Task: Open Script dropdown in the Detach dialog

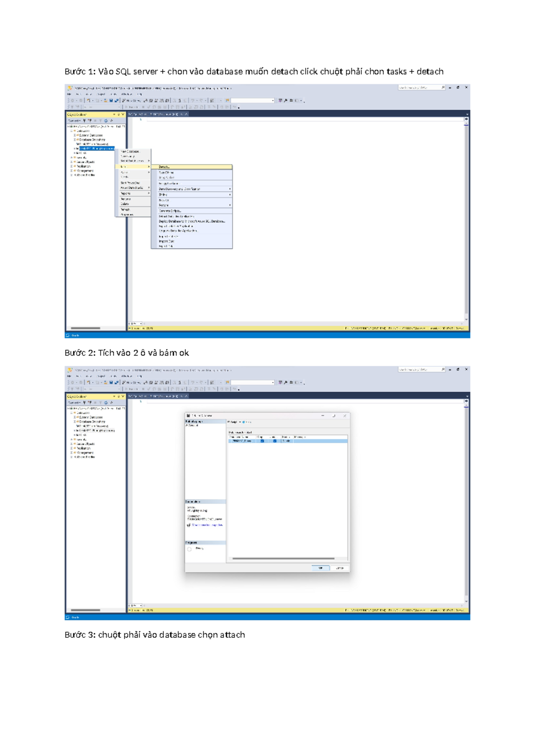Action: point(235,422)
